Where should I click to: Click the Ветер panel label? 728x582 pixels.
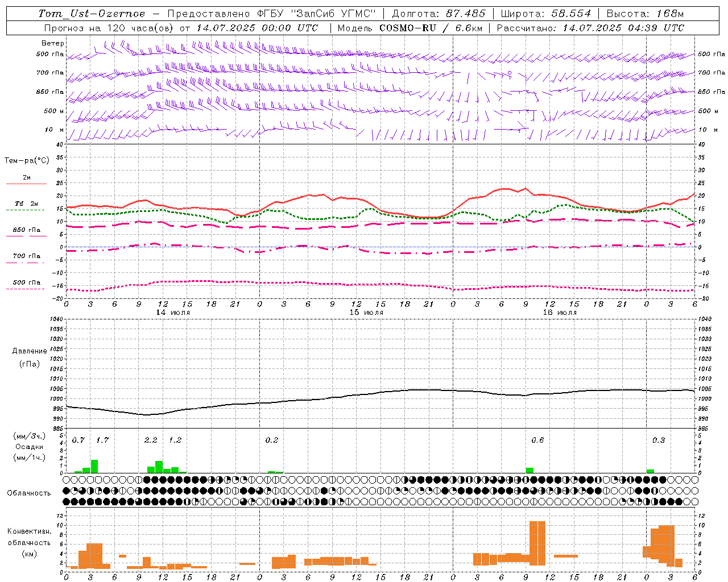(x=53, y=43)
